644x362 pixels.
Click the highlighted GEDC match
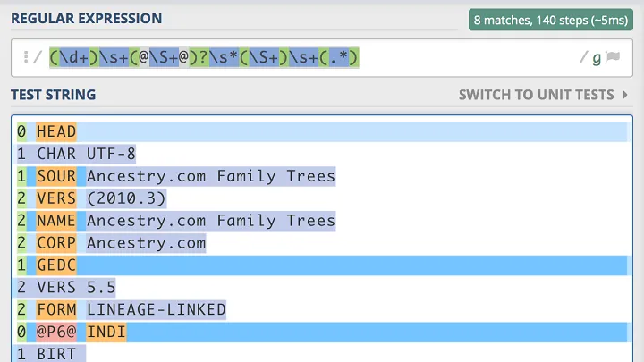pyautogui.click(x=56, y=265)
